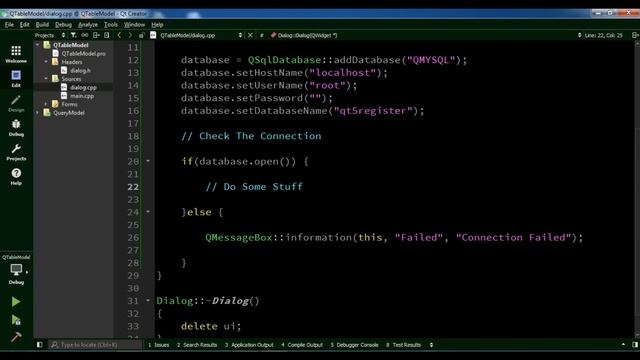Split the Projects side panel
The width and height of the screenshot is (640, 360).
coord(96,36)
